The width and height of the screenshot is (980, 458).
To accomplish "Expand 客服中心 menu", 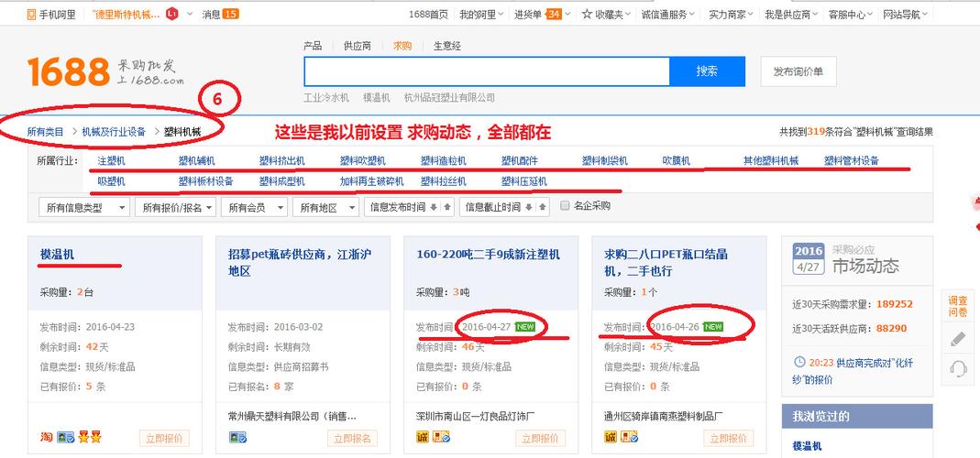I will [850, 14].
